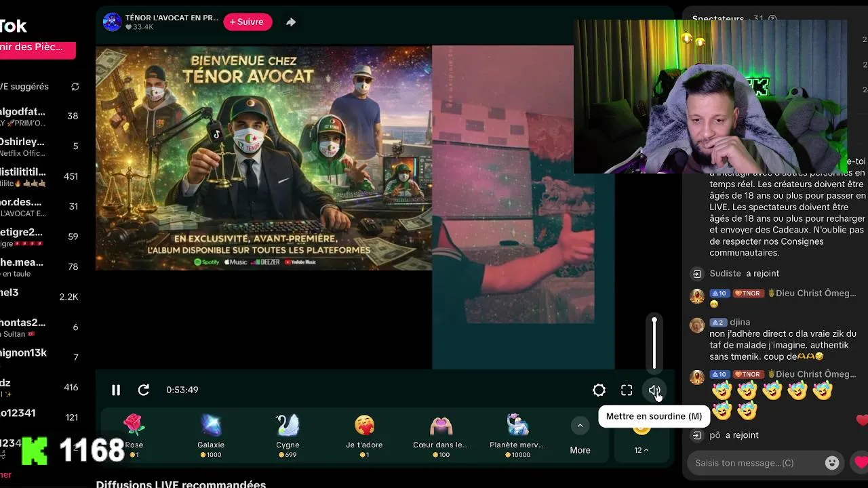
Task: Click pink coins button in sidebar
Action: pyautogui.click(x=37, y=49)
